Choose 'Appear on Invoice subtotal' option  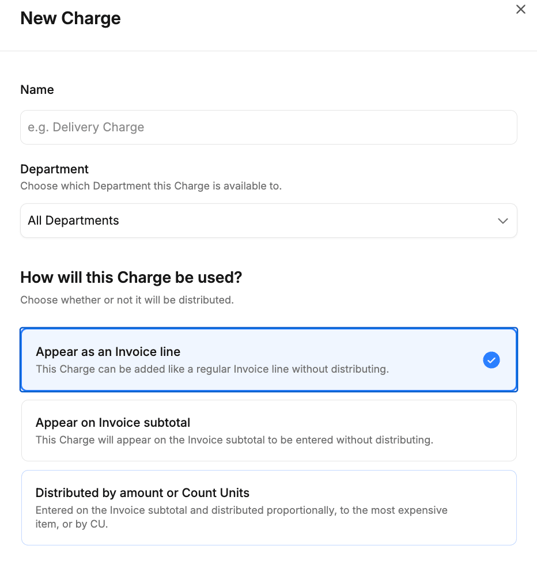pos(269,430)
